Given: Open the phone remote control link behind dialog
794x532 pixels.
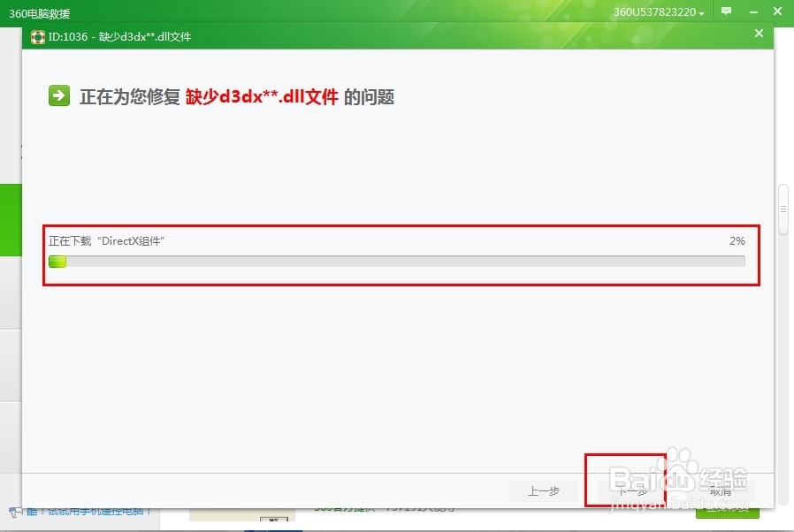Looking at the screenshot, I should click(x=89, y=512).
